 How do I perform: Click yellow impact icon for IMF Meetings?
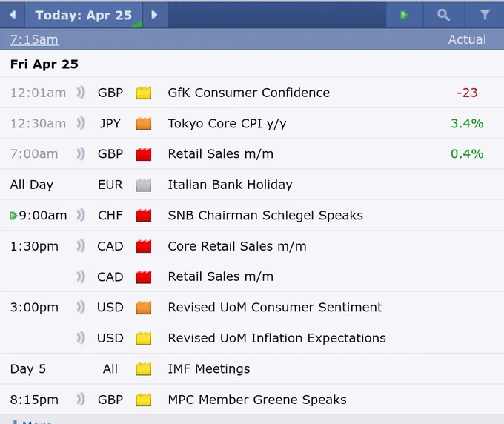click(x=143, y=369)
